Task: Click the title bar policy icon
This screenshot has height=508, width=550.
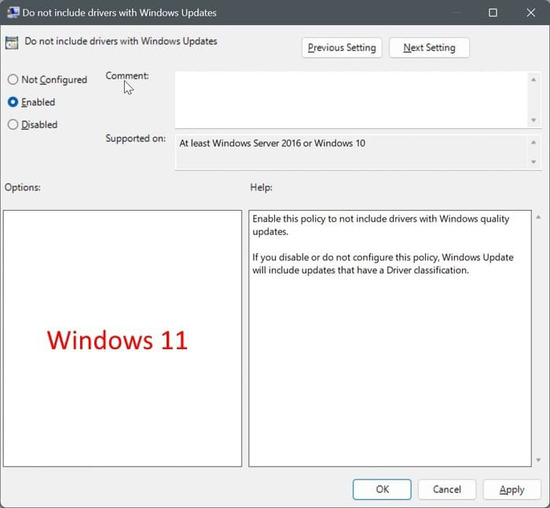Action: pyautogui.click(x=13, y=13)
